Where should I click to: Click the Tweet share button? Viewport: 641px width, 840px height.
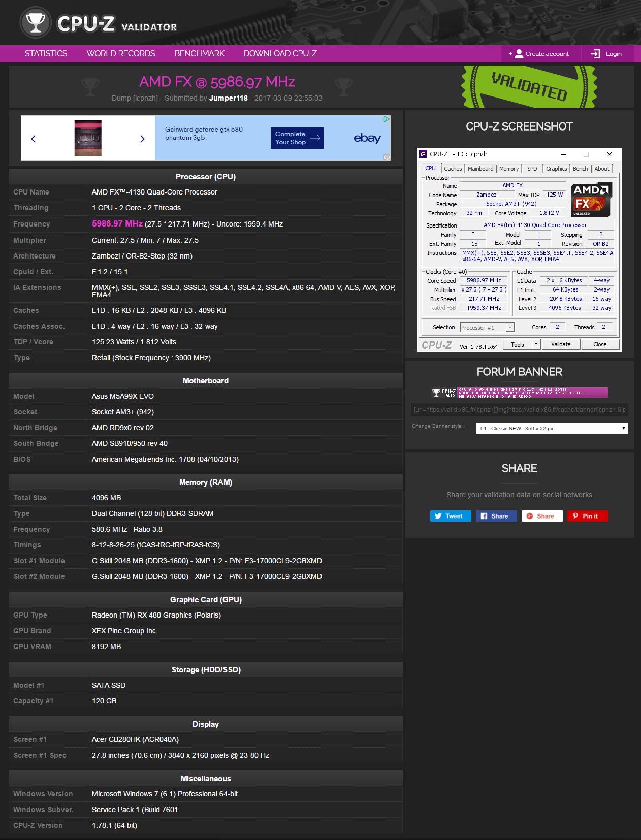(451, 516)
